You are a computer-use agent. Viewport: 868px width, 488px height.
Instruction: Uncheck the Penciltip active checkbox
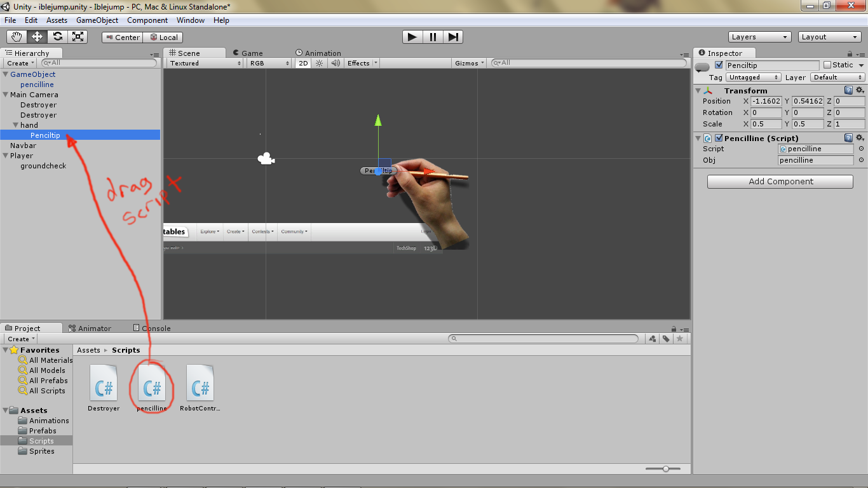[x=719, y=65]
